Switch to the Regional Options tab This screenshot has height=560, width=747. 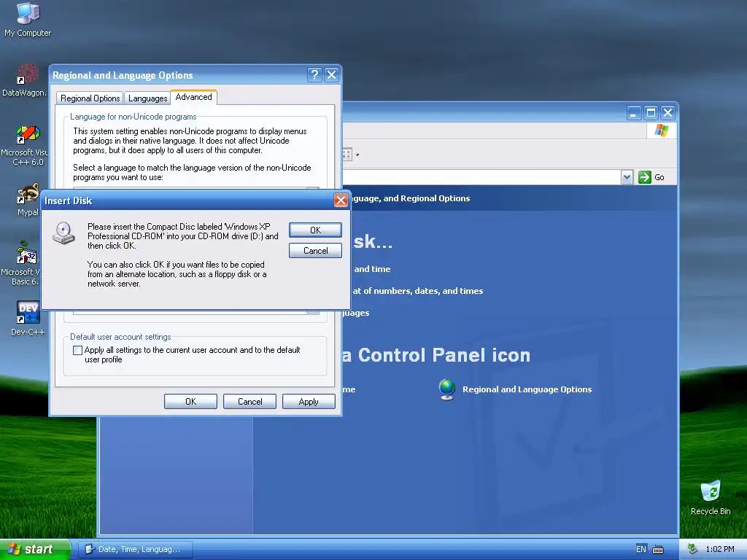(x=90, y=98)
